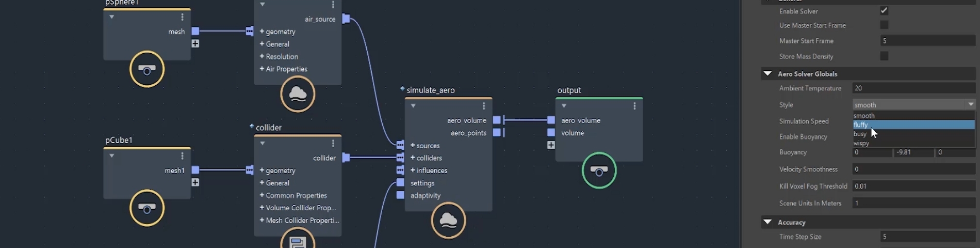The image size is (980, 248).
Task: Click the simulate_aero adaptivity input port
Action: (x=400, y=195)
